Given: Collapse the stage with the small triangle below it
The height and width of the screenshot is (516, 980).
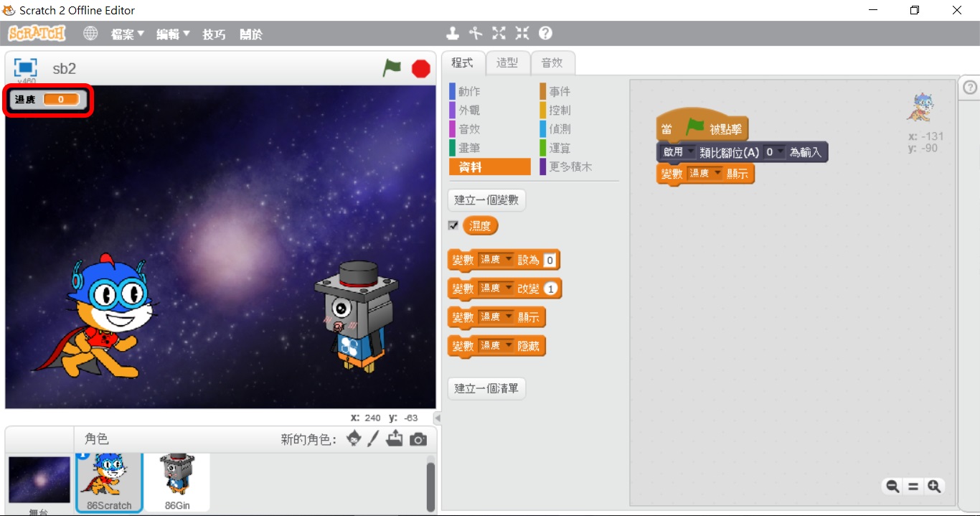Looking at the screenshot, I should 436,418.
